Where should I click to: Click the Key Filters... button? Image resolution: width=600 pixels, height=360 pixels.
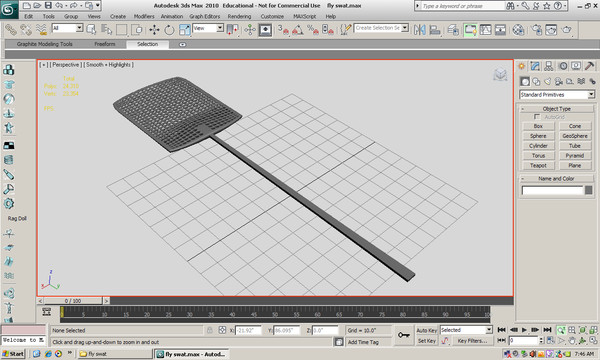[472, 340]
